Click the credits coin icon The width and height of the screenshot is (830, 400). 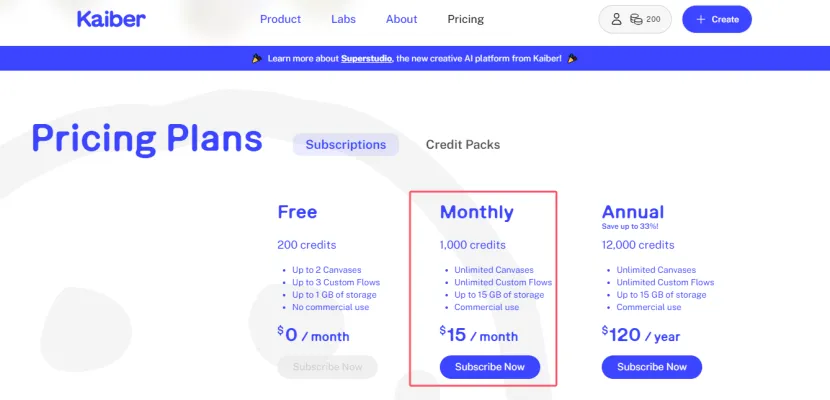[636, 19]
